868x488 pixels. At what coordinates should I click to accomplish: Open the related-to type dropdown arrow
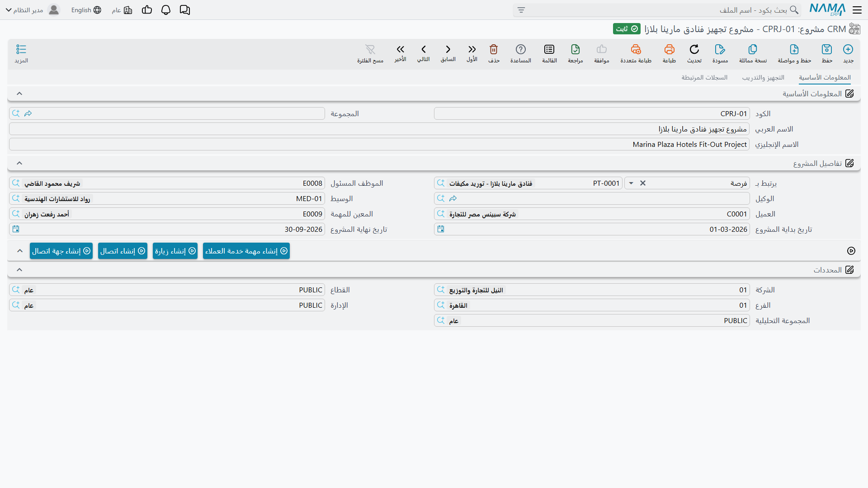(631, 183)
